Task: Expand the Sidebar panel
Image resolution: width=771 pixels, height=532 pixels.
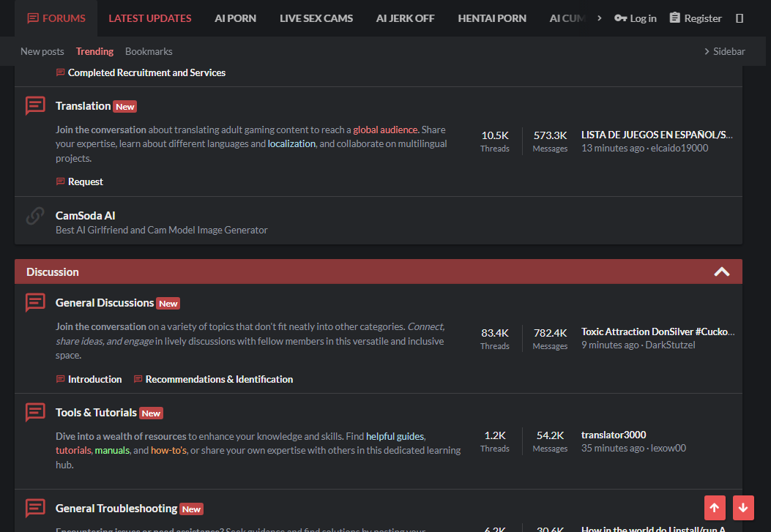Action: pos(724,51)
